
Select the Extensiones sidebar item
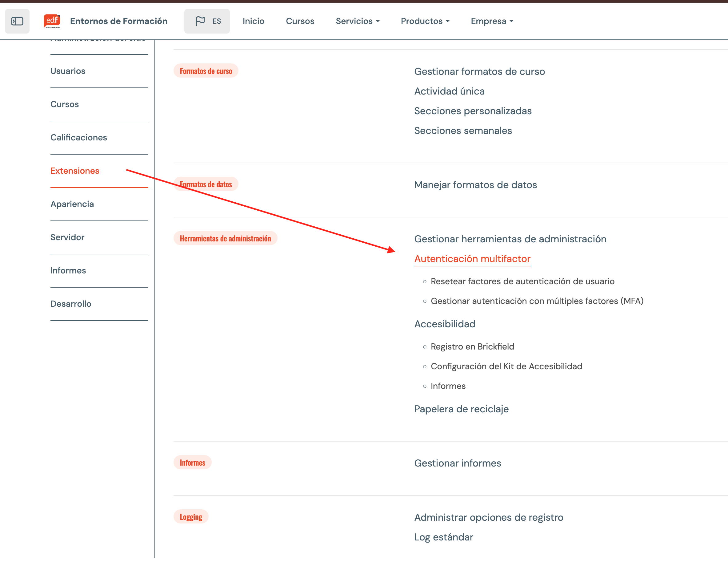[75, 171]
